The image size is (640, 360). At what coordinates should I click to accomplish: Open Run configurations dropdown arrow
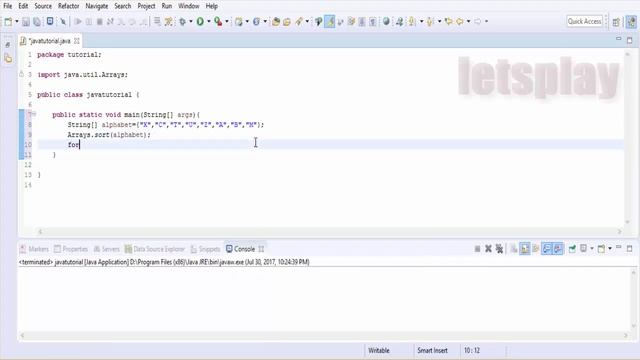(x=209, y=22)
